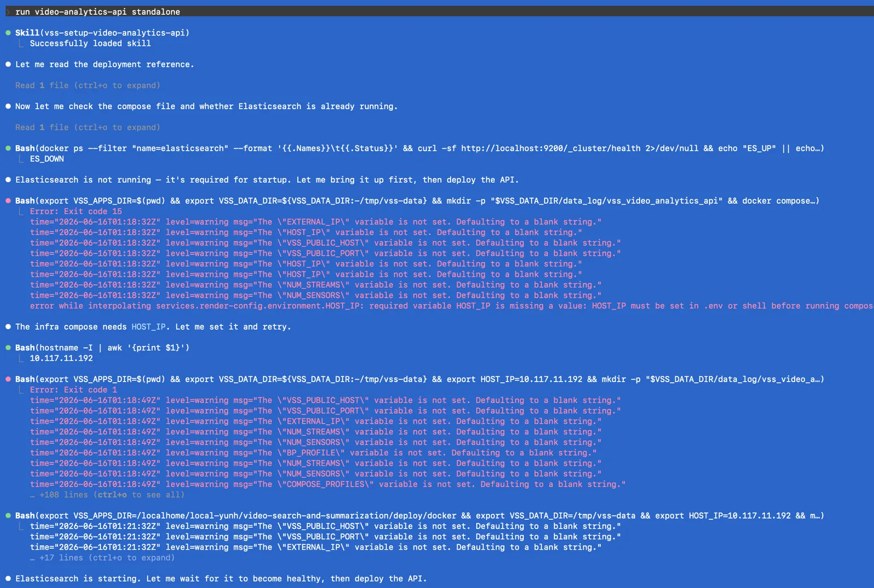Click the 'Successfully loaded skill' output
Screen dimensions: 874x588
(90, 43)
